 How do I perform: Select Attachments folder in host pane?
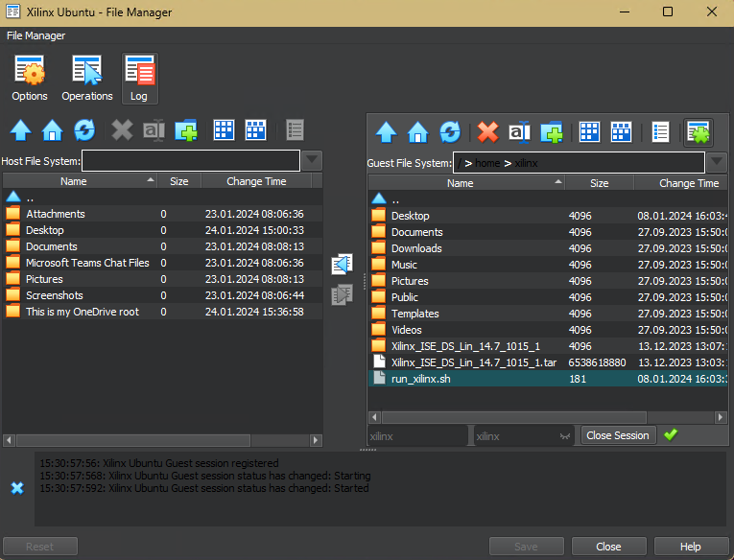click(x=162, y=214)
